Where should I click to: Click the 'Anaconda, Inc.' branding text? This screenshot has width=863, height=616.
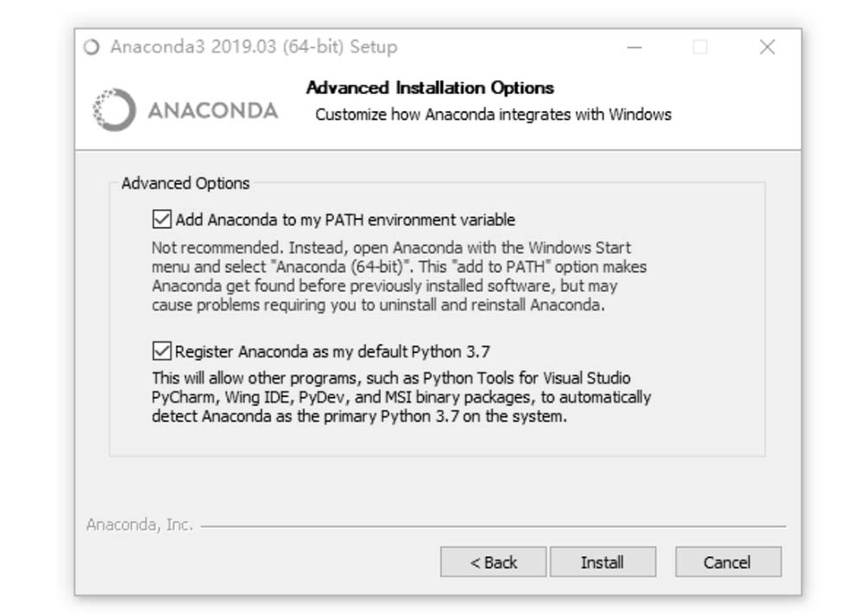[x=140, y=525]
